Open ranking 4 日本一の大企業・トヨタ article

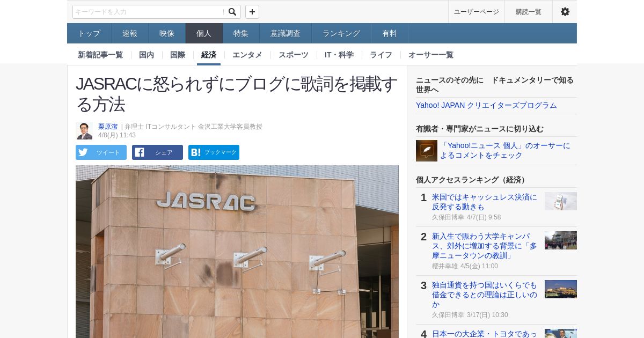tap(485, 334)
